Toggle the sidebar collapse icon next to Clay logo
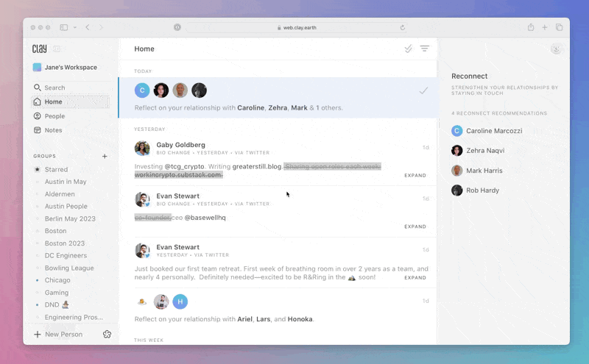 tap(57, 49)
